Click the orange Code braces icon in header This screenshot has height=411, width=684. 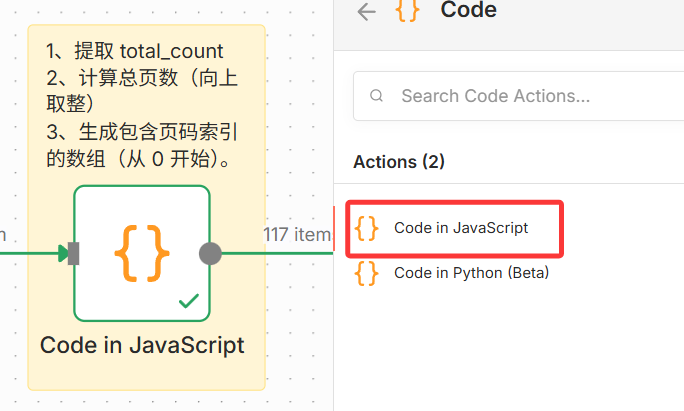(406, 10)
